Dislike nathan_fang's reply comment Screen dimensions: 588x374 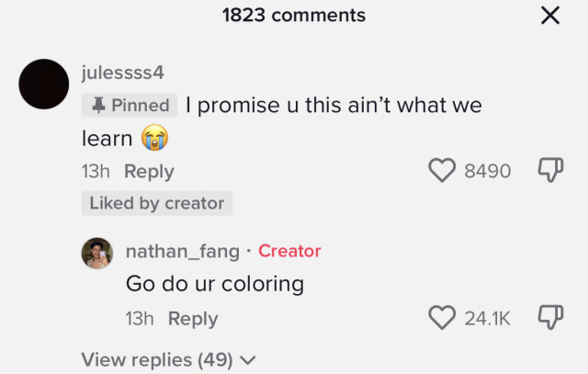(548, 318)
